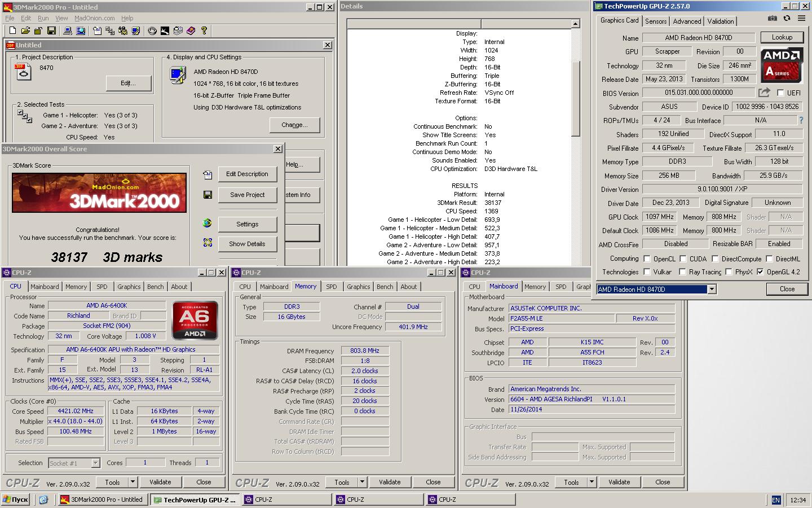The height and width of the screenshot is (508, 812).
Task: Toggle the OpenGL 4.2 checkbox
Action: 760,271
